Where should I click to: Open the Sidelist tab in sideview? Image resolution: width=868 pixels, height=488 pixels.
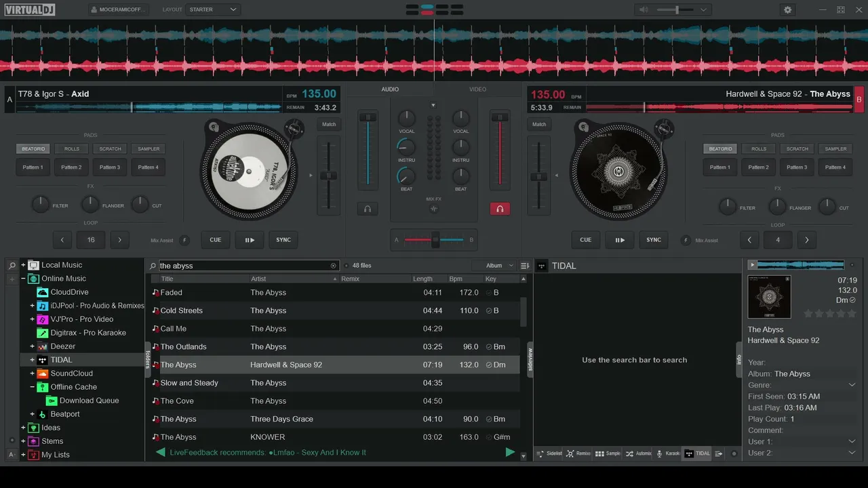pos(549,453)
